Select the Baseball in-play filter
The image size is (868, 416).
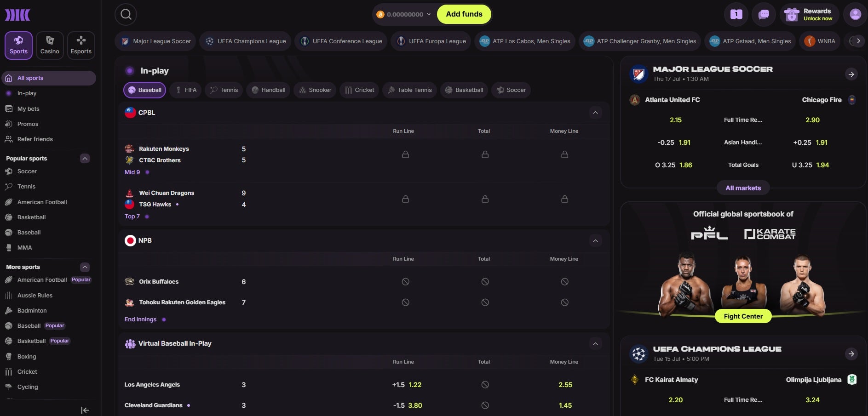pyautogui.click(x=144, y=90)
